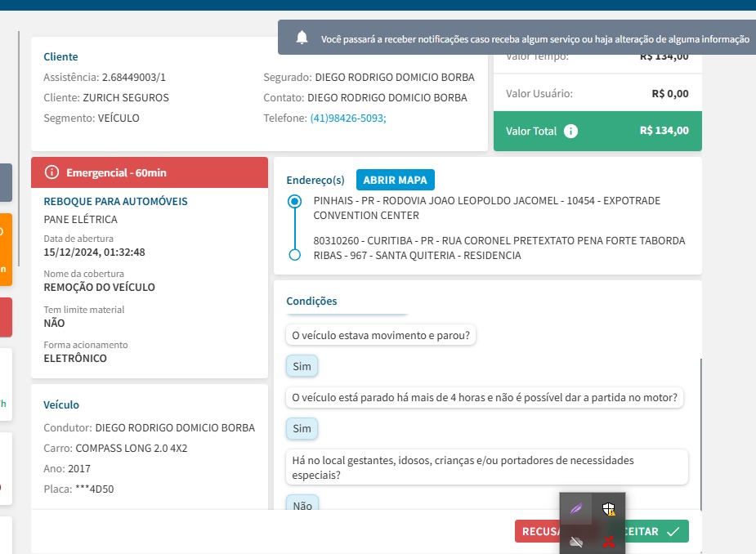Click the gray card on left sidebar
756x554 pixels.
click(x=6, y=182)
